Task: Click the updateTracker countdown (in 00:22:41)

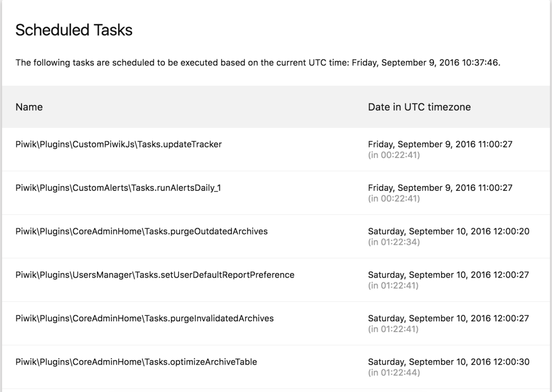Action: pyautogui.click(x=394, y=155)
